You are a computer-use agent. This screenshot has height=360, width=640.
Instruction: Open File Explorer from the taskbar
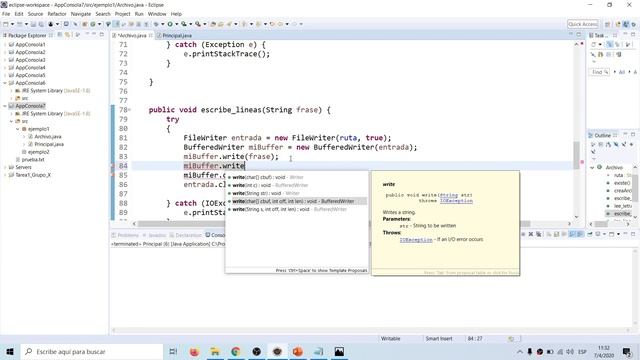pyautogui.click(x=215, y=351)
